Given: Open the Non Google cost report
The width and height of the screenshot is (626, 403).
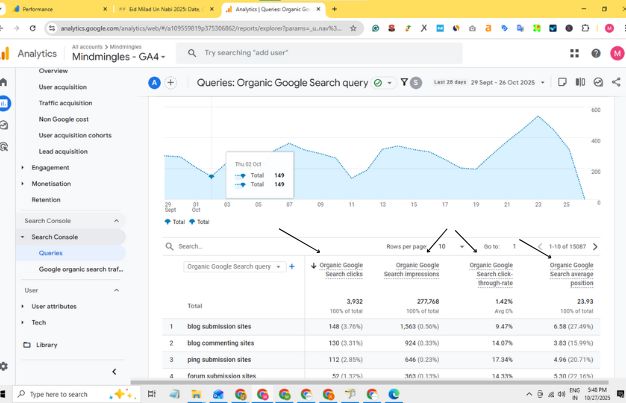Looking at the screenshot, I should click(x=63, y=119).
